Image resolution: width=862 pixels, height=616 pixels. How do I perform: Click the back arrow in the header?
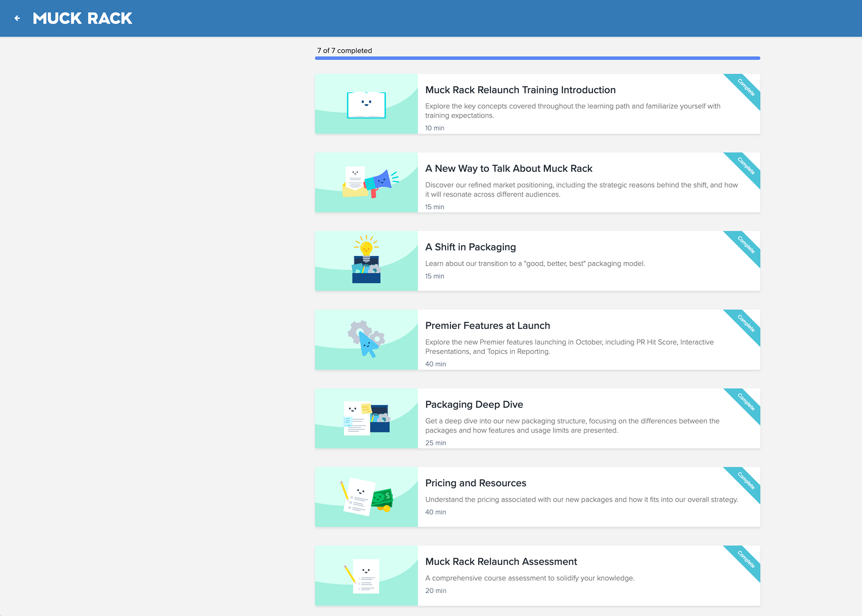coord(17,18)
